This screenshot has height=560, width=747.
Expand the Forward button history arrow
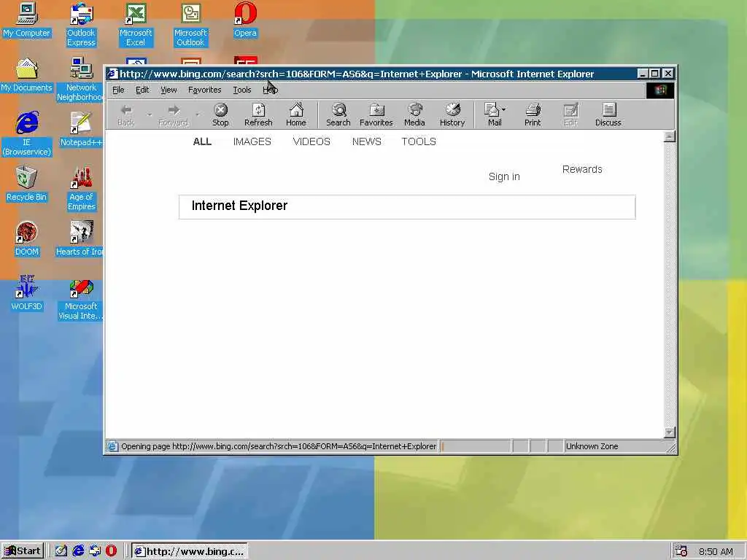coord(197,114)
